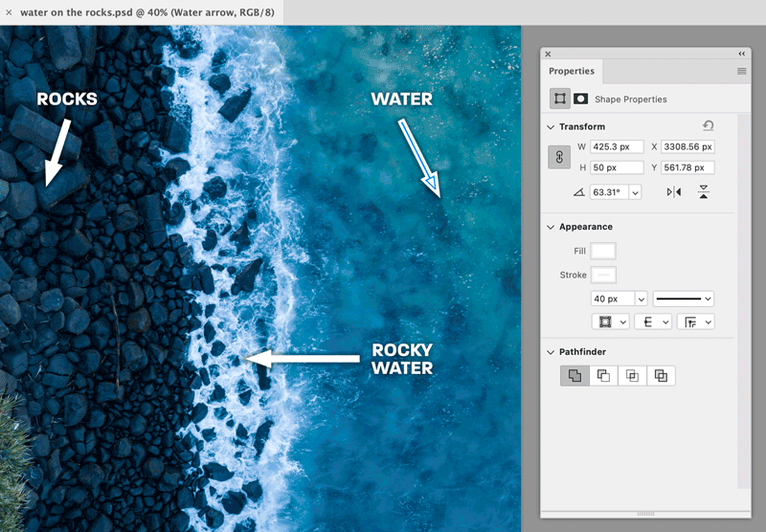Open the Fill color swatch

[x=603, y=251]
